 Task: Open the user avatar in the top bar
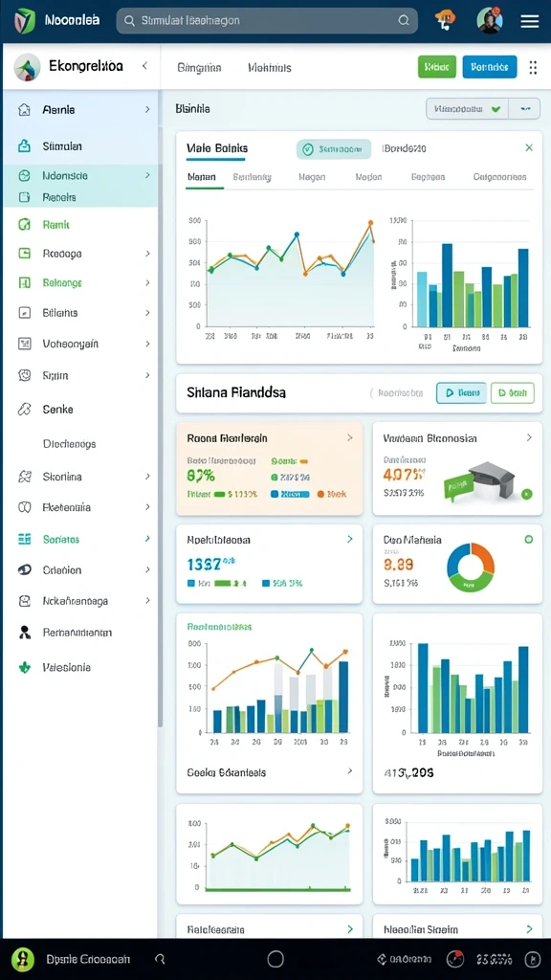click(x=489, y=21)
